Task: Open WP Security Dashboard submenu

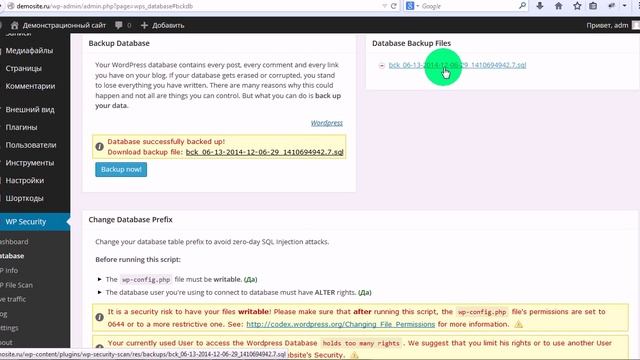Action: coord(14,242)
